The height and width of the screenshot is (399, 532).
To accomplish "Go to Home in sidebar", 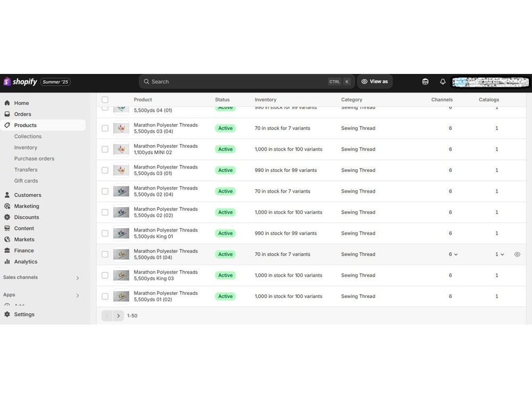I will point(21,103).
